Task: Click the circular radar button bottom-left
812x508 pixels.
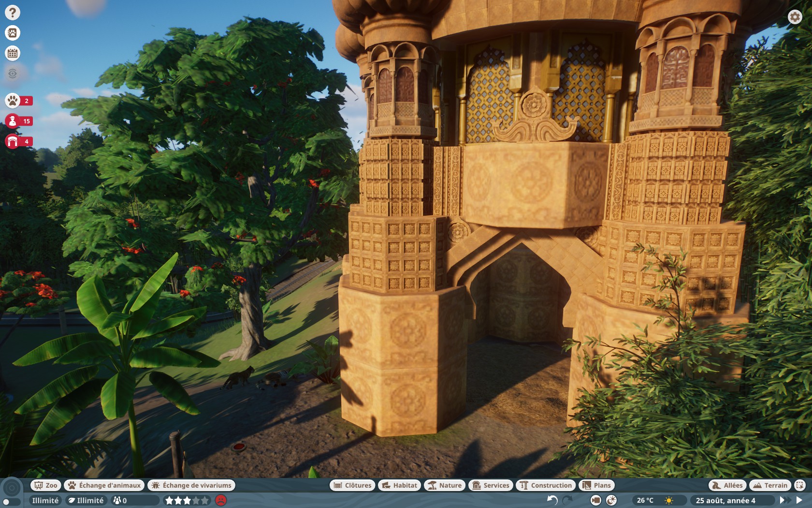Action: [x=12, y=488]
